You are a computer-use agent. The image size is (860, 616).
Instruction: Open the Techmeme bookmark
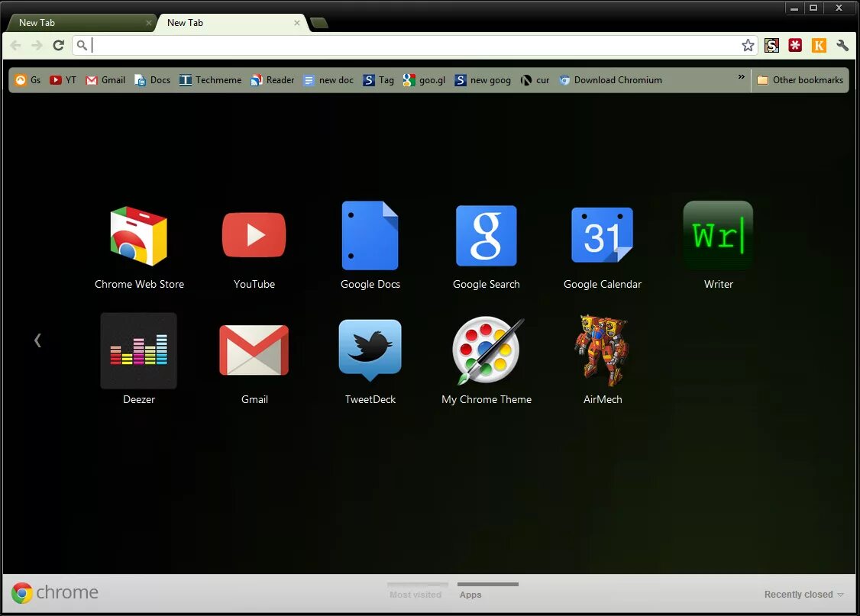click(x=211, y=80)
